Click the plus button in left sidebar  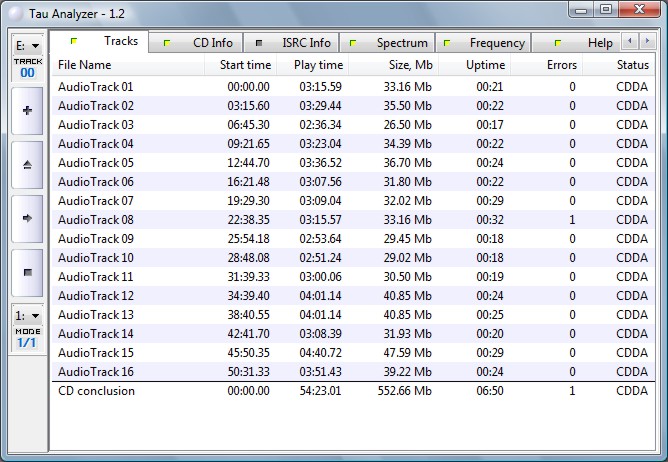(x=26, y=111)
